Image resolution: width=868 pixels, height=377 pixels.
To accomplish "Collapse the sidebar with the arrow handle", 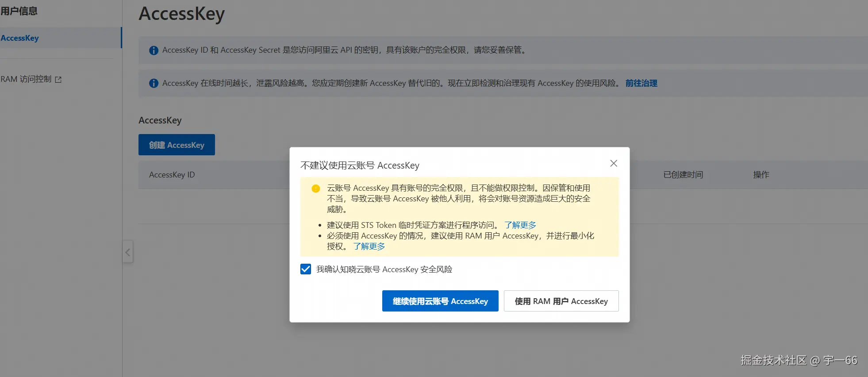I will click(x=128, y=252).
